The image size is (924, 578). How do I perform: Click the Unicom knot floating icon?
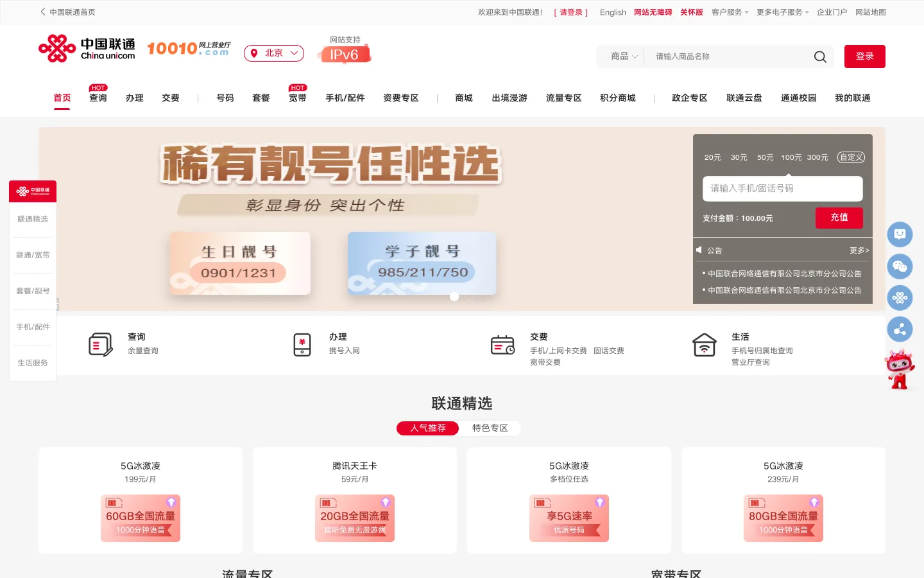(x=900, y=298)
